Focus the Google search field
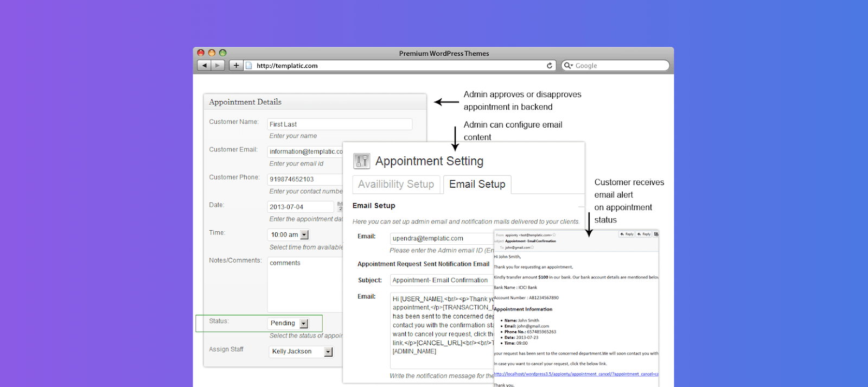 click(x=615, y=66)
